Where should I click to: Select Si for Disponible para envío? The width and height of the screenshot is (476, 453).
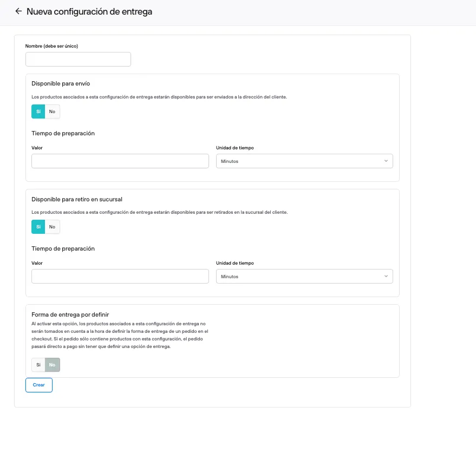(x=38, y=111)
